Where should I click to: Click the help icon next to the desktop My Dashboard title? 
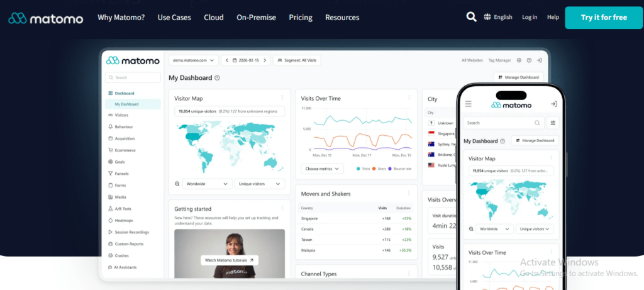click(217, 77)
